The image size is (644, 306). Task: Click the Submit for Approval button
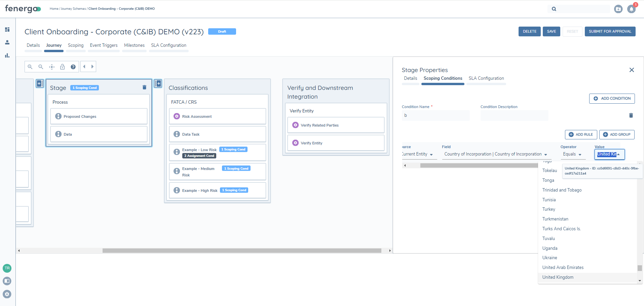point(610,31)
